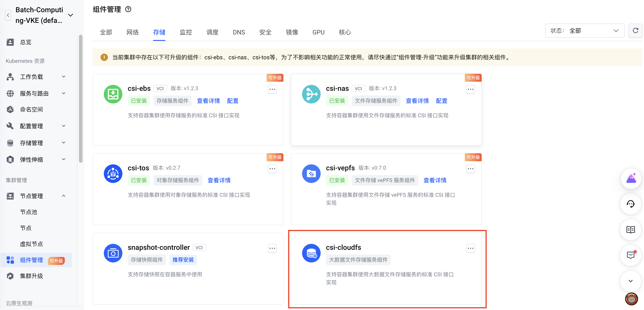Screen dimensions: 644x310
Task: Open the feedback message floating button
Action: (x=631, y=255)
